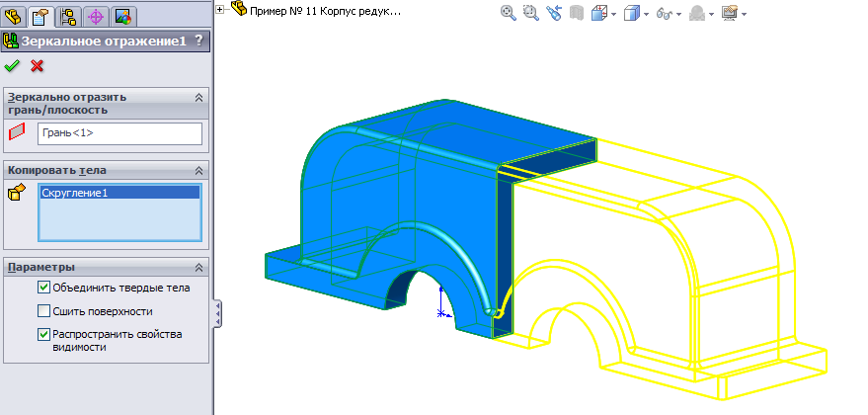Open help for Зеркальное отражение1
Viewport: 868px width, 415px height.
(x=198, y=41)
